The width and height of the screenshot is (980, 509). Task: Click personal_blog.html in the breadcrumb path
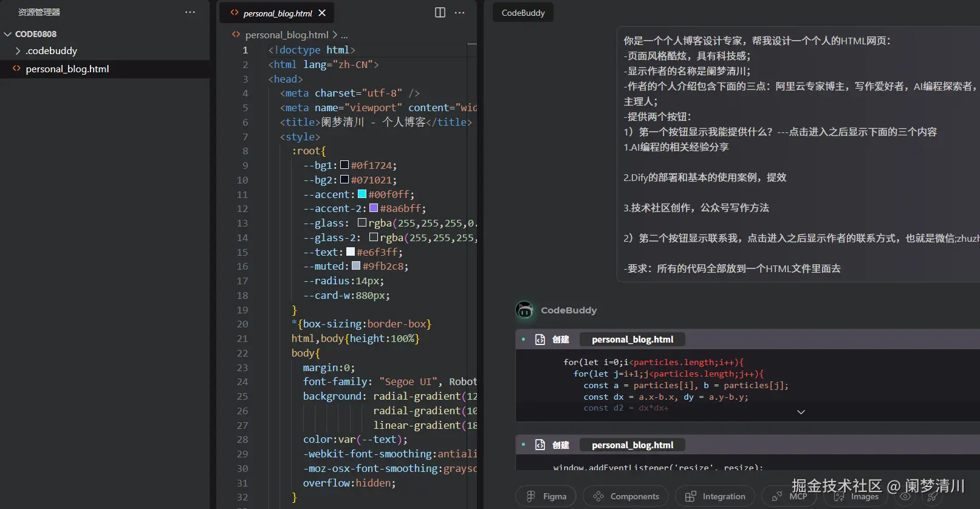pos(287,35)
